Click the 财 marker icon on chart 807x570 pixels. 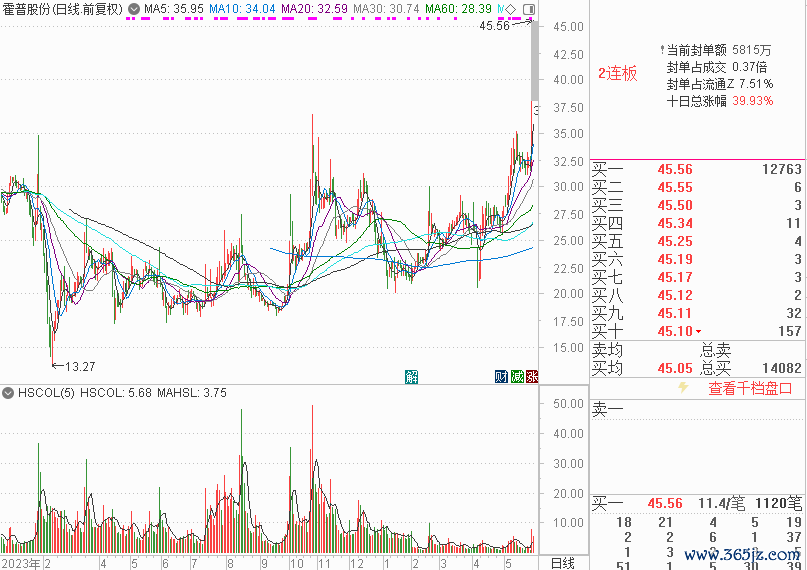click(x=502, y=376)
